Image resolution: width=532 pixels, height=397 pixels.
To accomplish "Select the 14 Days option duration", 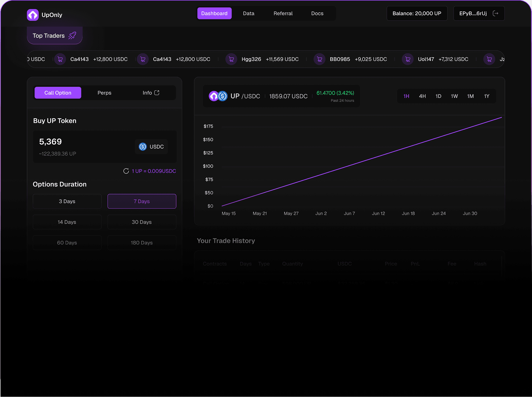I will pos(67,222).
